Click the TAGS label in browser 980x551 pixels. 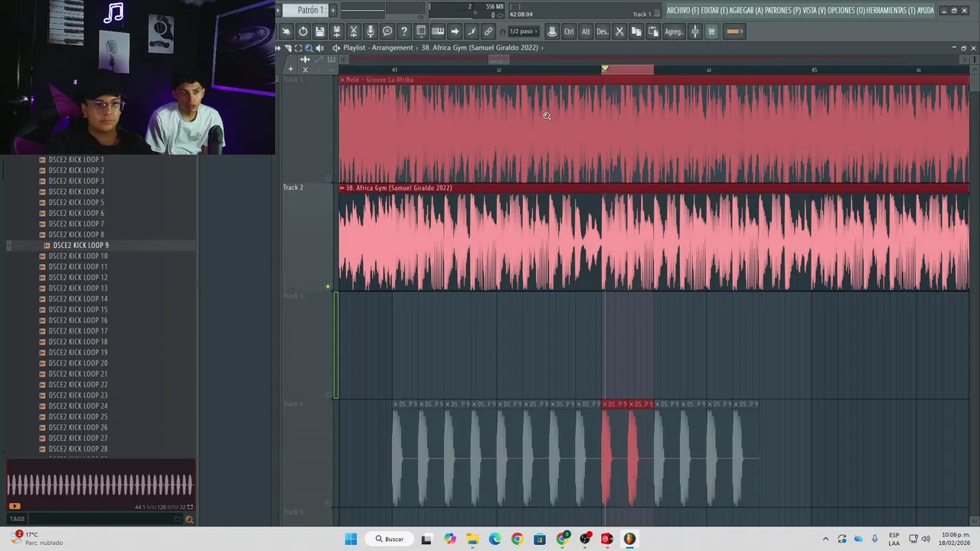[17, 519]
